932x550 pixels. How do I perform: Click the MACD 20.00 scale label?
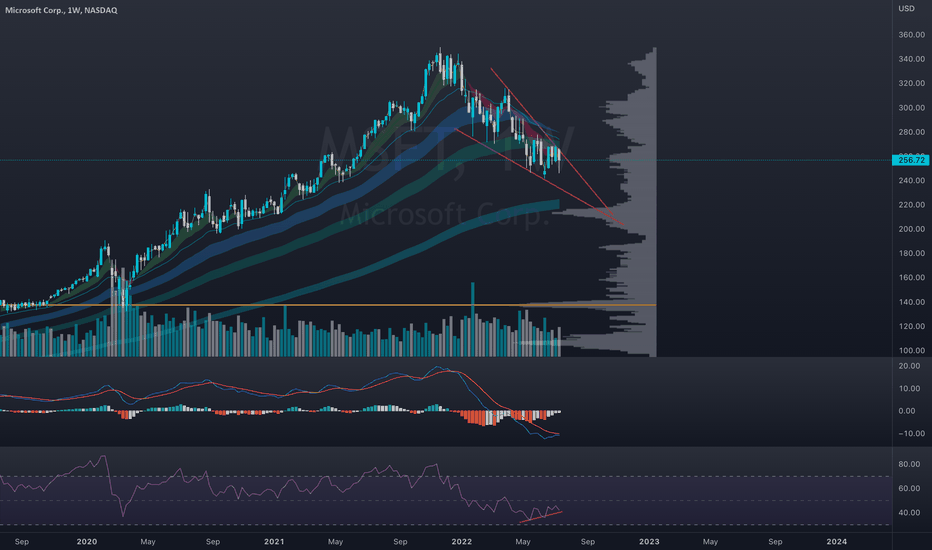click(x=909, y=366)
